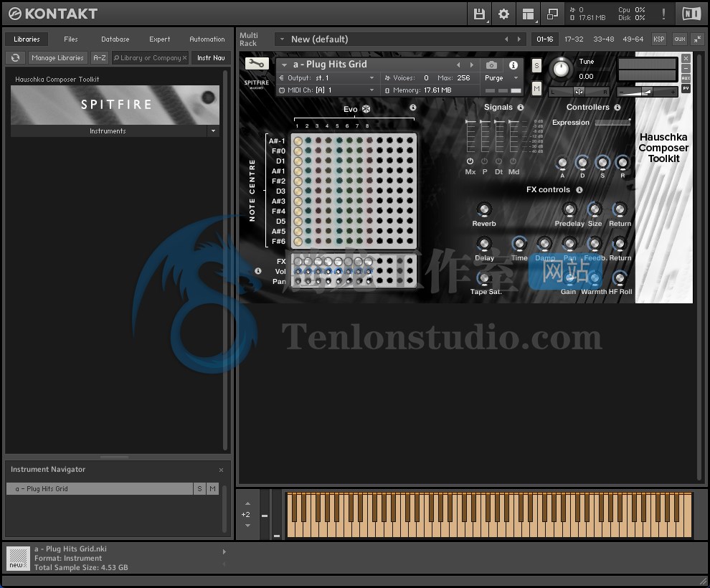Click the Tape Sat. knob
Screen dimensions: 710x588
484,278
